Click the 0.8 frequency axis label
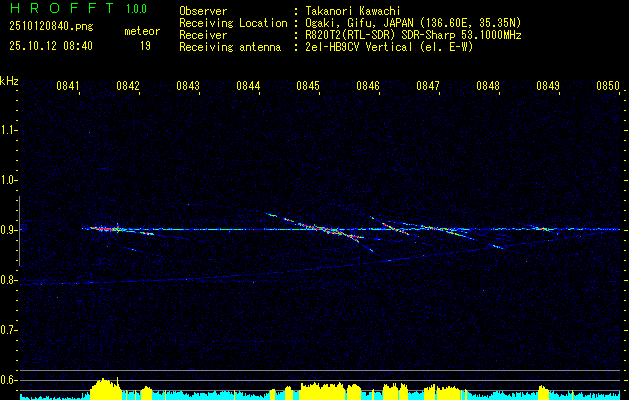 [8, 280]
